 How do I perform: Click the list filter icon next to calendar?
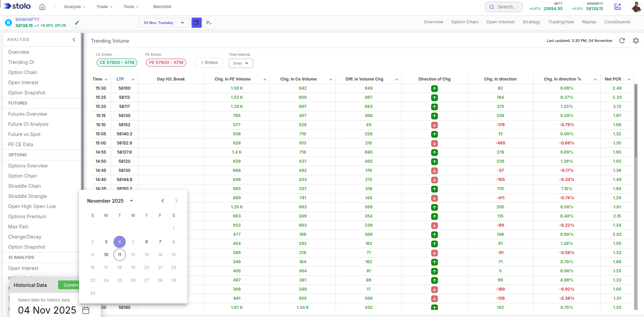pyautogui.click(x=209, y=23)
